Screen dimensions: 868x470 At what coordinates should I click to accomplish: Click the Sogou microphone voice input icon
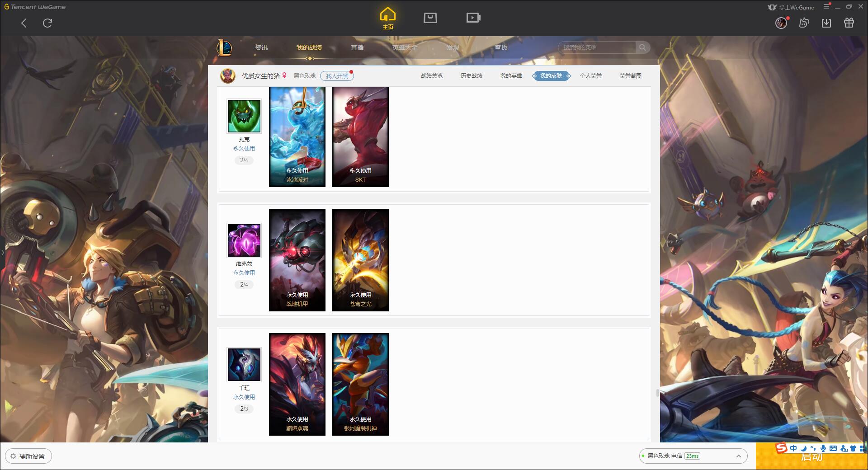(x=823, y=448)
